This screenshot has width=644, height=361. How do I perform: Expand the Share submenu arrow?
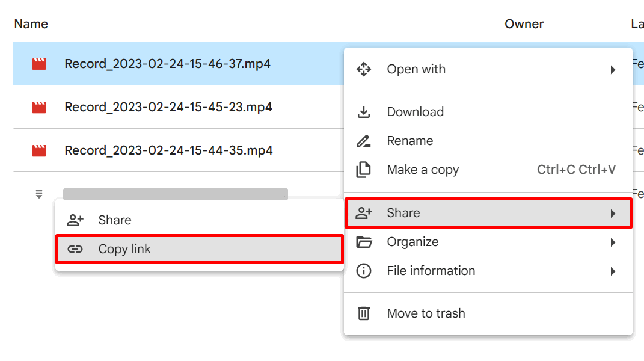tap(614, 212)
